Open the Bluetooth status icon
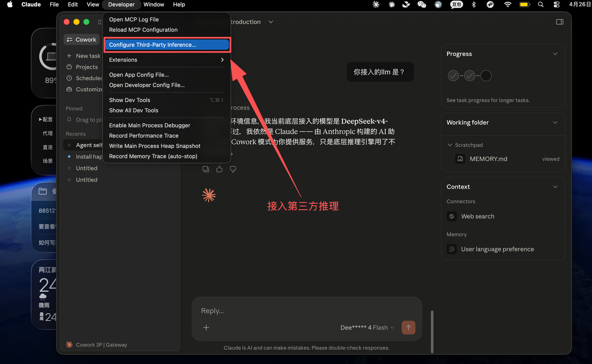 (474, 5)
